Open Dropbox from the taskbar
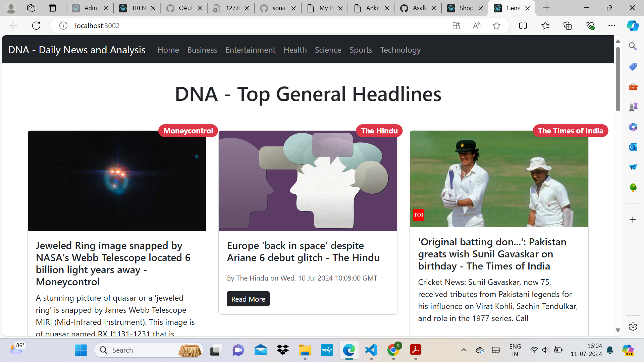Viewport: 644px width, 362px height. 283,350
